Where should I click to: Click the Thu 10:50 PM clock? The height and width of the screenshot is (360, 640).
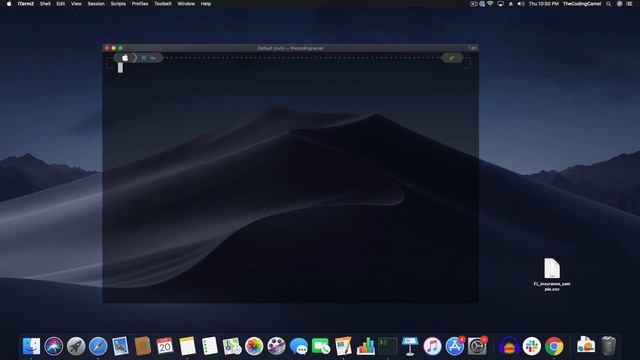pos(544,4)
